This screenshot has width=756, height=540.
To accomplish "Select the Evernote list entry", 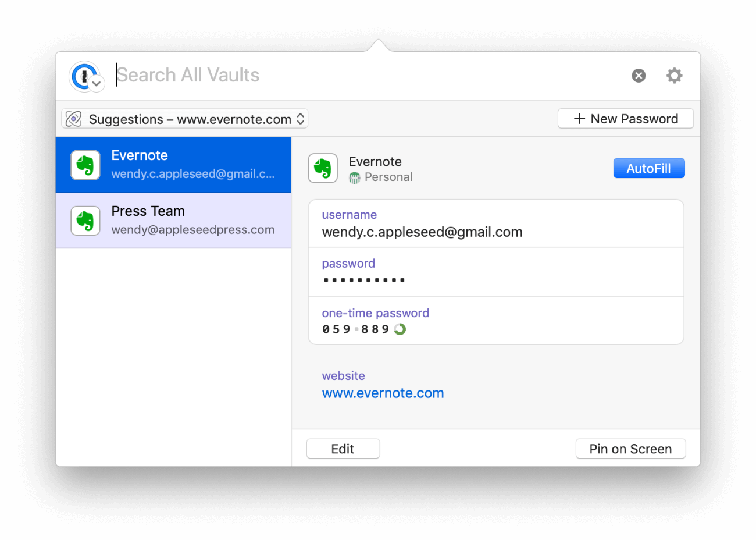I will (x=173, y=165).
